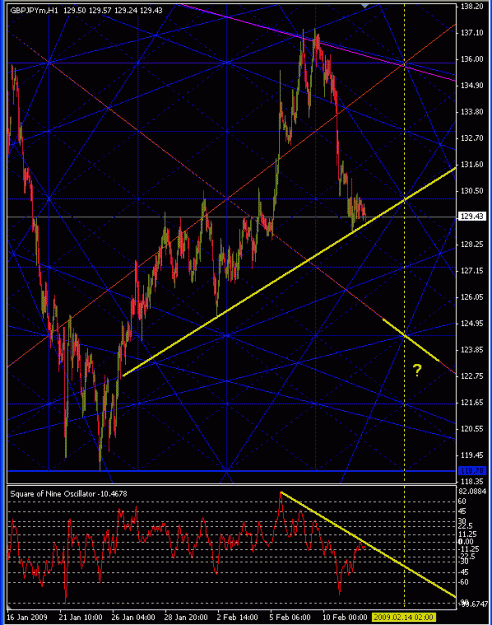Image resolution: width=492 pixels, height=625 pixels.
Task: Click the 132.70 price scale value
Action: coord(472,138)
